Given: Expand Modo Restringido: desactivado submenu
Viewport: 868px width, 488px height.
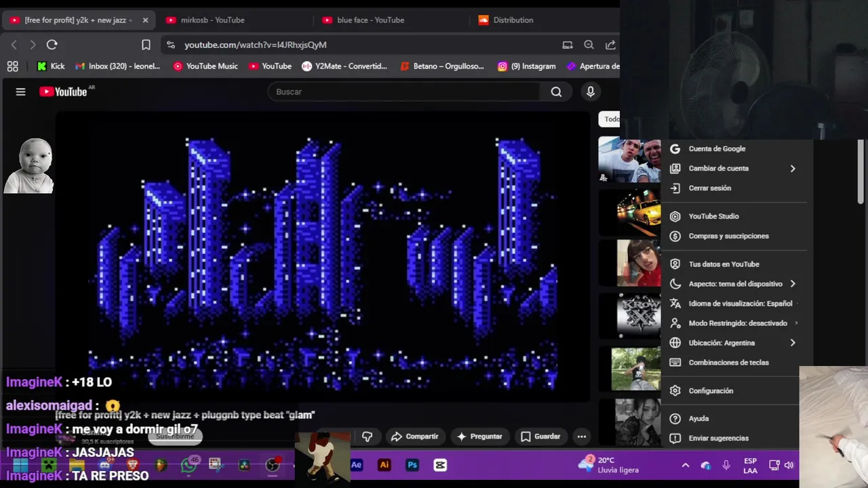Looking at the screenshot, I should click(796, 323).
